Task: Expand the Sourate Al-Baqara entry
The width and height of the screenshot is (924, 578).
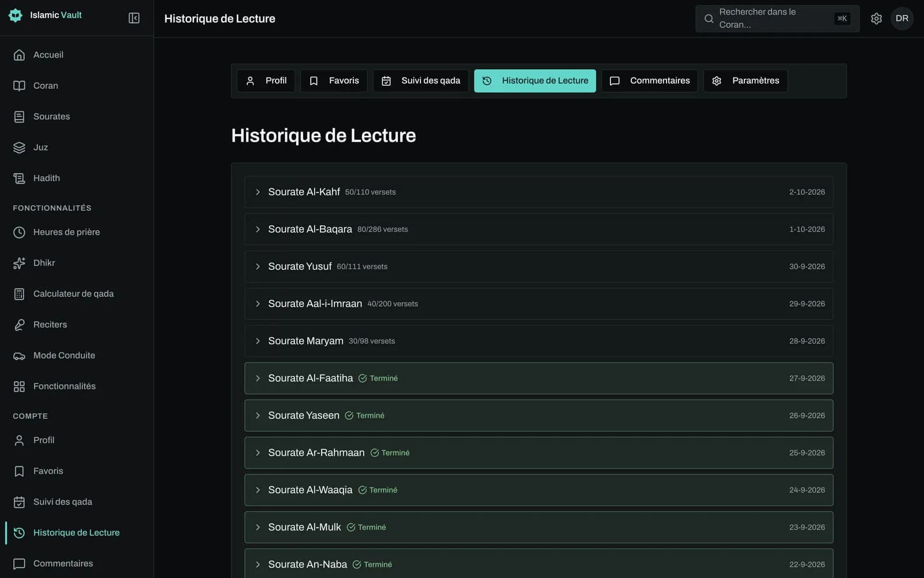Action: (258, 229)
